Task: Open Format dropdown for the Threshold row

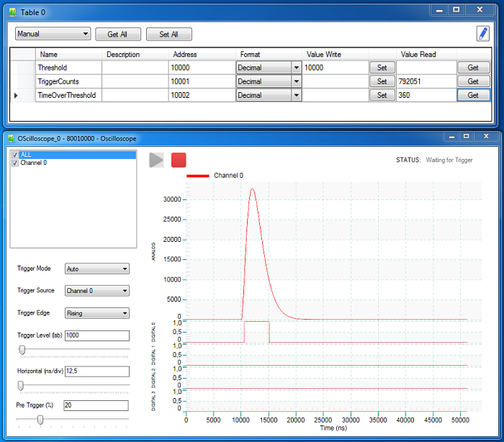Action: 269,68
